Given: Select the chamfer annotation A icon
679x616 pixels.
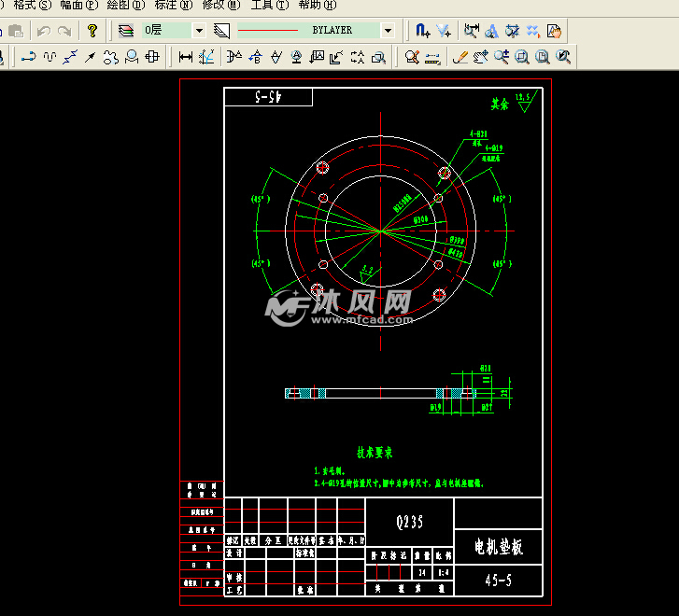Looking at the screenshot, I should [234, 57].
